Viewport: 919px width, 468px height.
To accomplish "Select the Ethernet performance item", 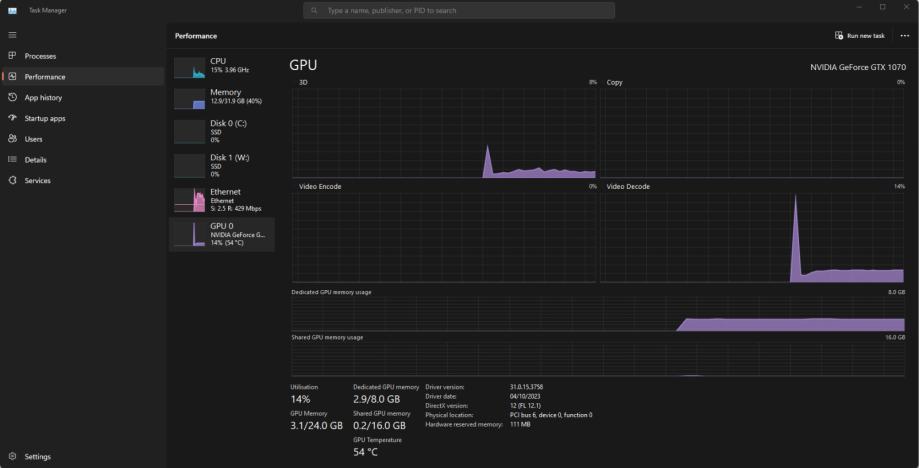I will 222,200.
